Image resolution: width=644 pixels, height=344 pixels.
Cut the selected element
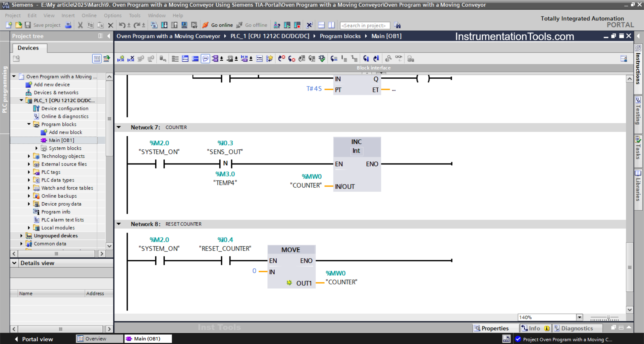pos(80,25)
